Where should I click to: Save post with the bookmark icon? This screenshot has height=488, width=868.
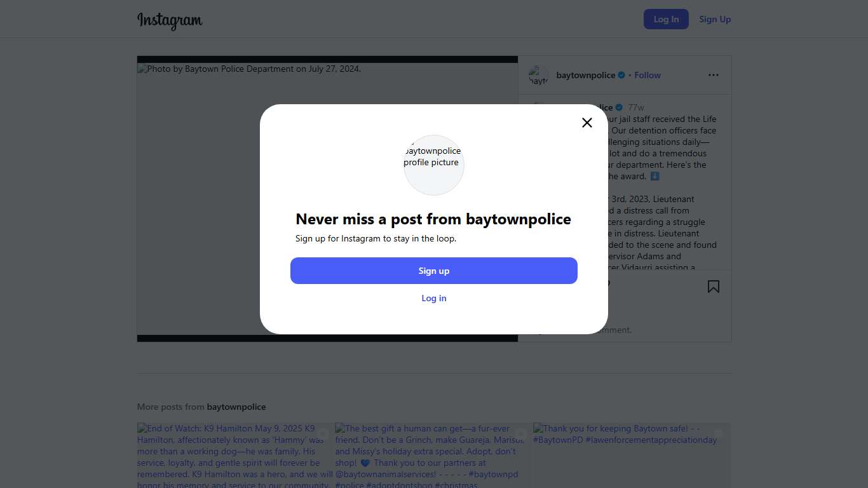coord(713,287)
